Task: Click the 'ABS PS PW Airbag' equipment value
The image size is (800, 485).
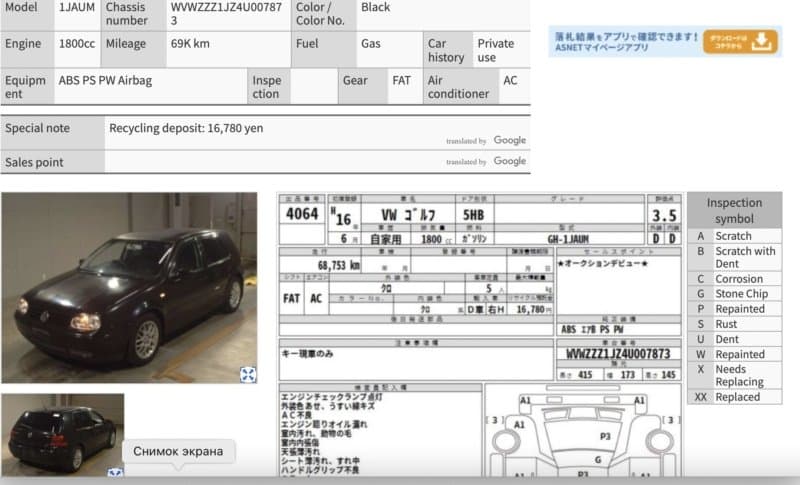Action: [x=105, y=81]
